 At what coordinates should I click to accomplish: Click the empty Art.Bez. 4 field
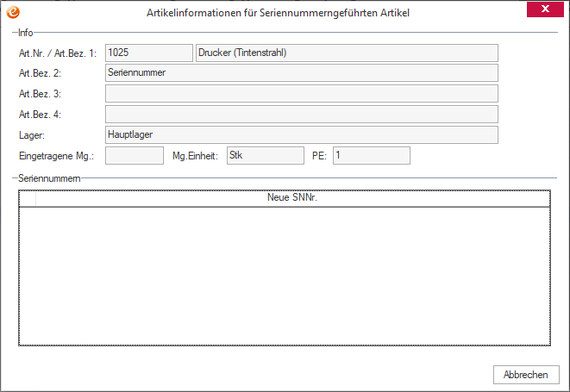coord(302,115)
